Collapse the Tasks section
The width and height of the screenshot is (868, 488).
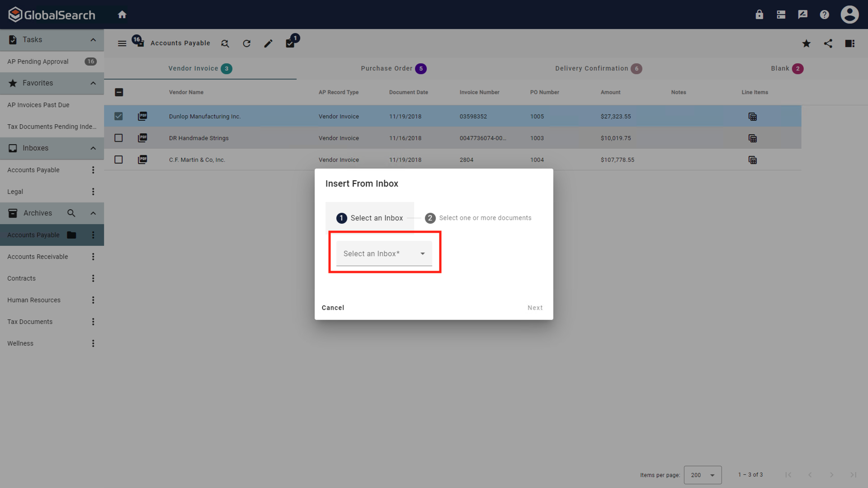pyautogui.click(x=93, y=40)
